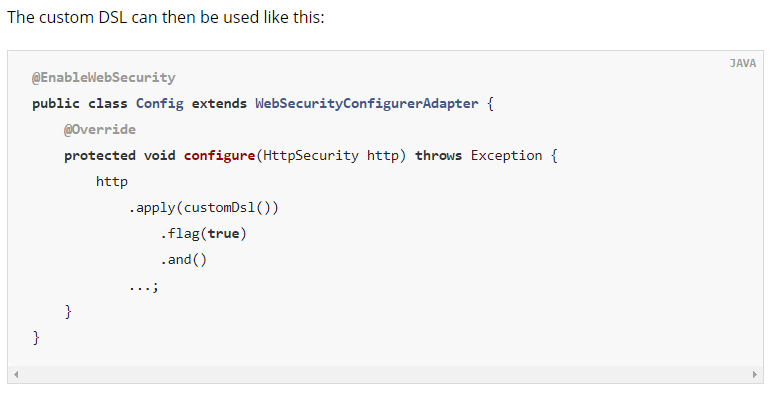Image resolution: width=771 pixels, height=399 pixels.
Task: Click the Config class name
Action: [x=160, y=104]
